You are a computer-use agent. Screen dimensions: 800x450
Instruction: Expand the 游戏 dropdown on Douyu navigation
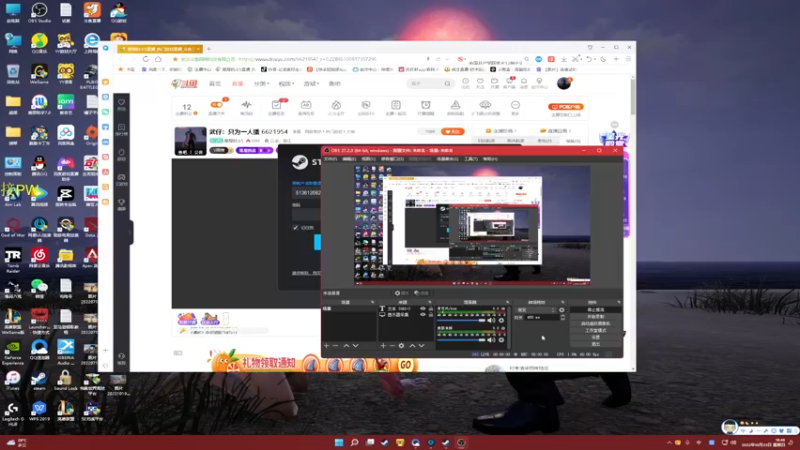click(311, 84)
